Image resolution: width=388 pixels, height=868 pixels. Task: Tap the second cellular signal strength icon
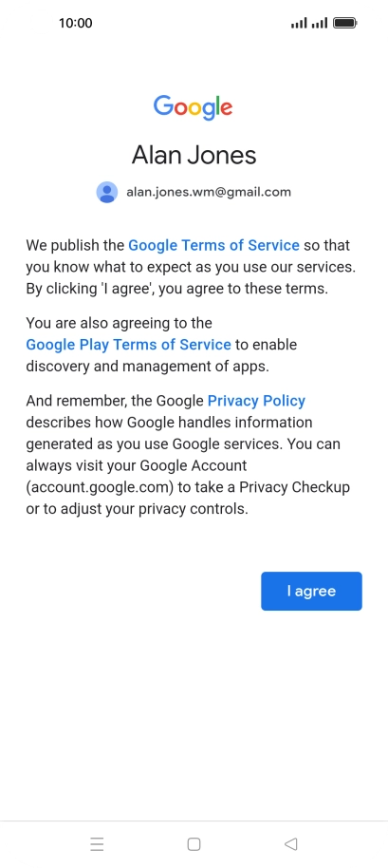pyautogui.click(x=320, y=23)
